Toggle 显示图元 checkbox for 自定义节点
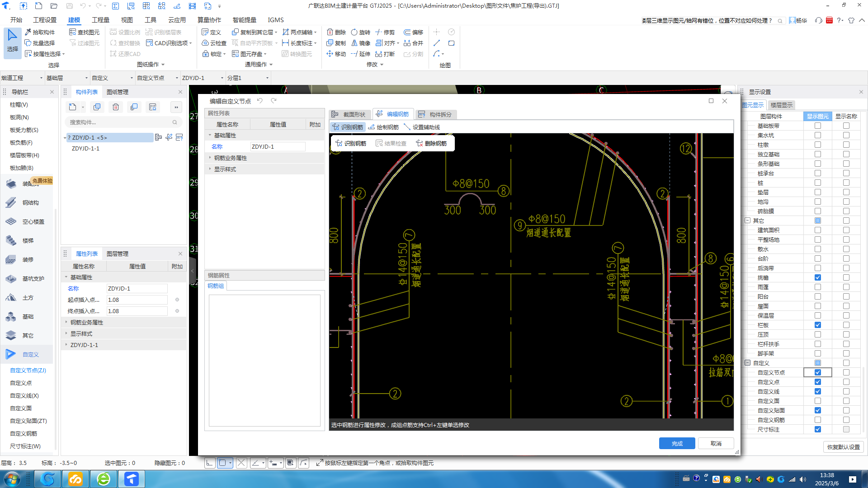The image size is (868, 488). (x=817, y=372)
